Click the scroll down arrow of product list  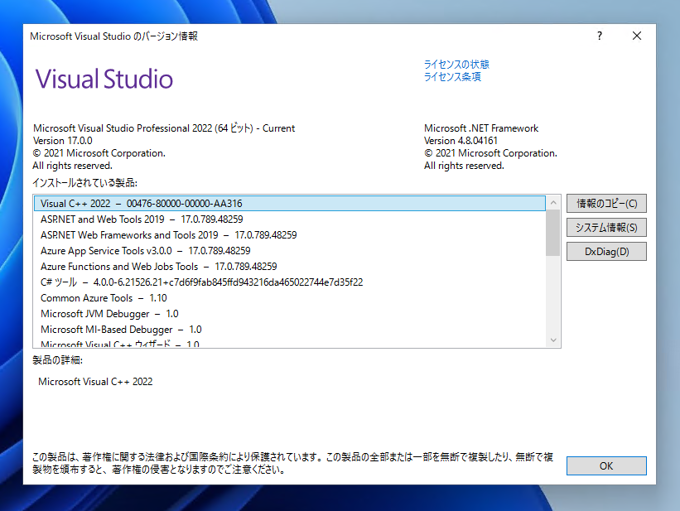pyautogui.click(x=553, y=340)
